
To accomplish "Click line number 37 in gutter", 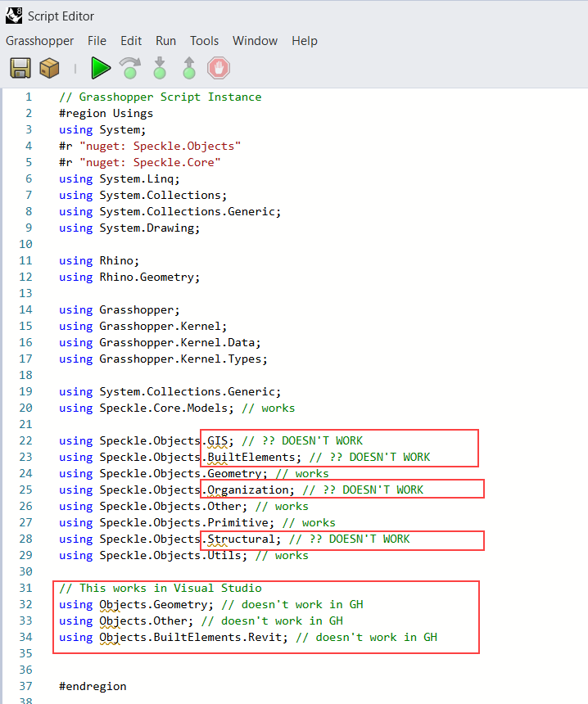I will [25, 687].
